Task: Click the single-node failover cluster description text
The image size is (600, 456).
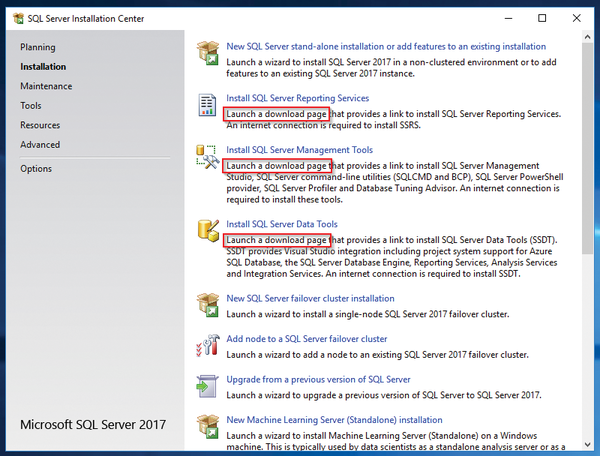Action: point(368,314)
